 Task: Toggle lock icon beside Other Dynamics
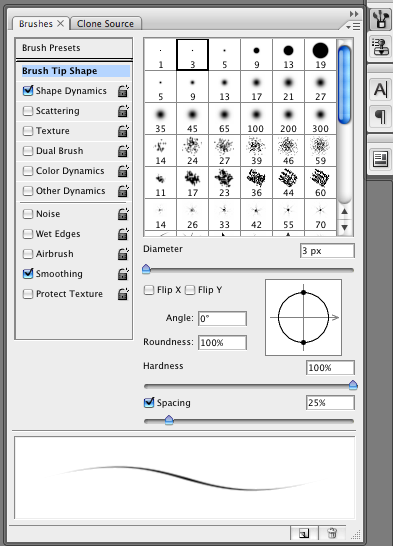coord(123,191)
